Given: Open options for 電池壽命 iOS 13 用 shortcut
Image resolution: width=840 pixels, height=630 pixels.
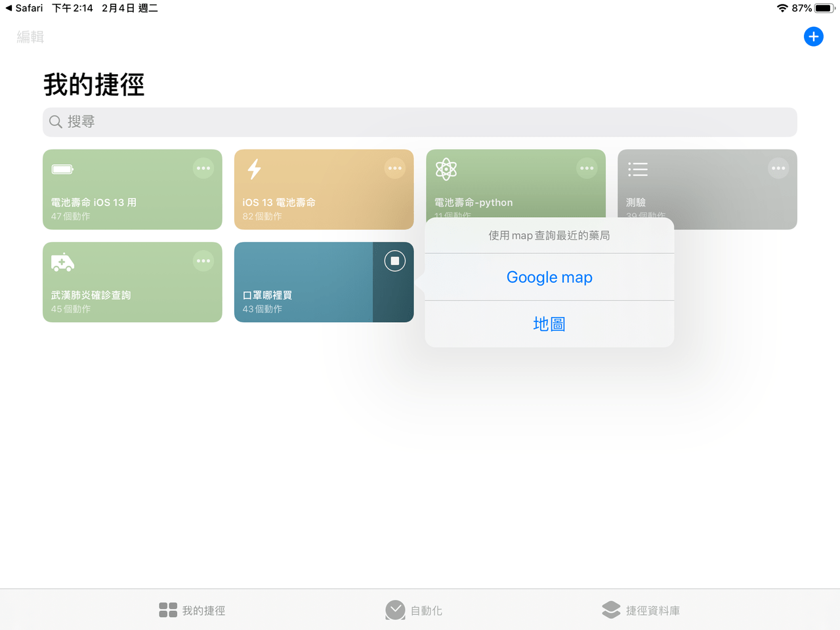Looking at the screenshot, I should (203, 169).
